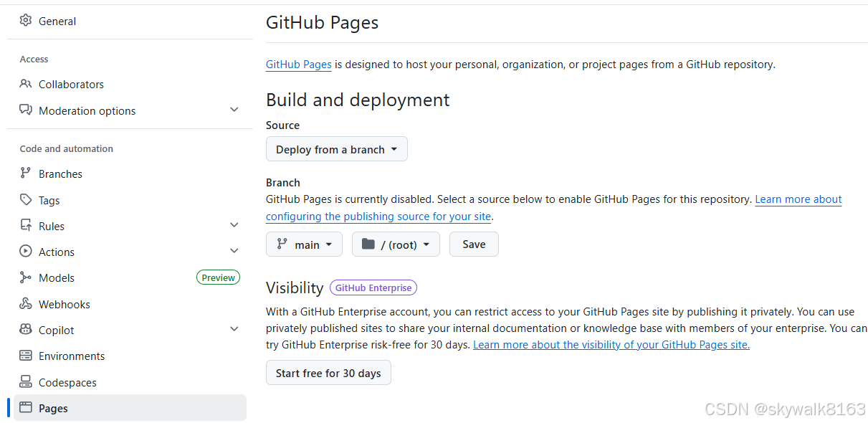Open the / (root) folder dropdown
868x423 pixels.
coord(396,244)
